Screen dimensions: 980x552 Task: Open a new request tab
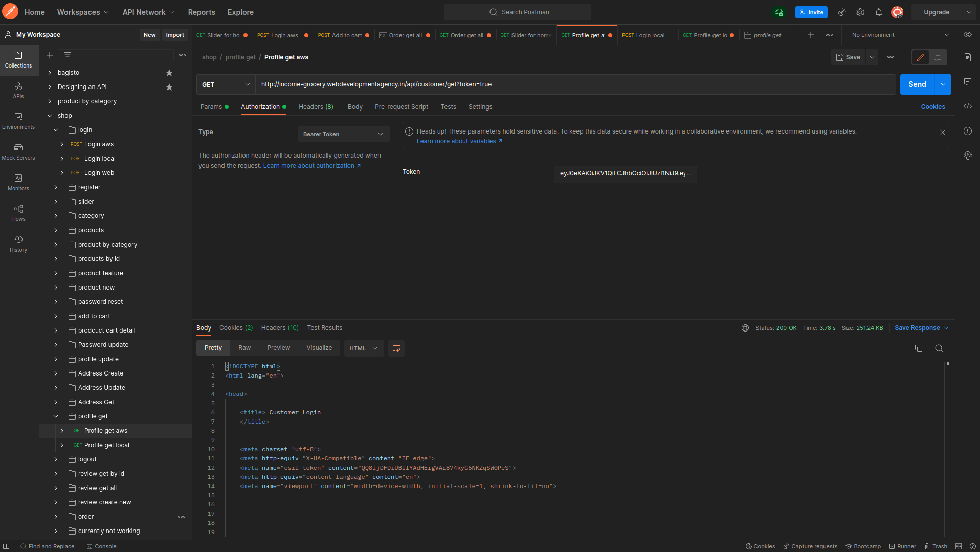[x=811, y=35]
